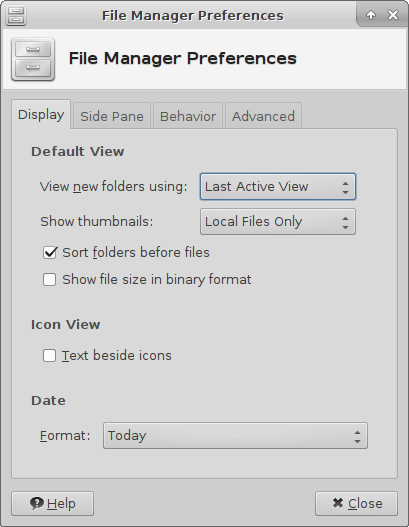Screen dimensions: 409x527
Task: Select the Display tab
Action: point(41,115)
